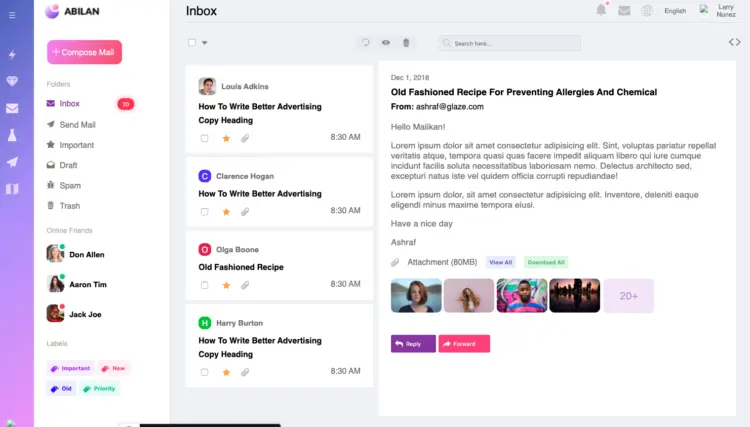Select the purple Important label tag

pyautogui.click(x=71, y=368)
